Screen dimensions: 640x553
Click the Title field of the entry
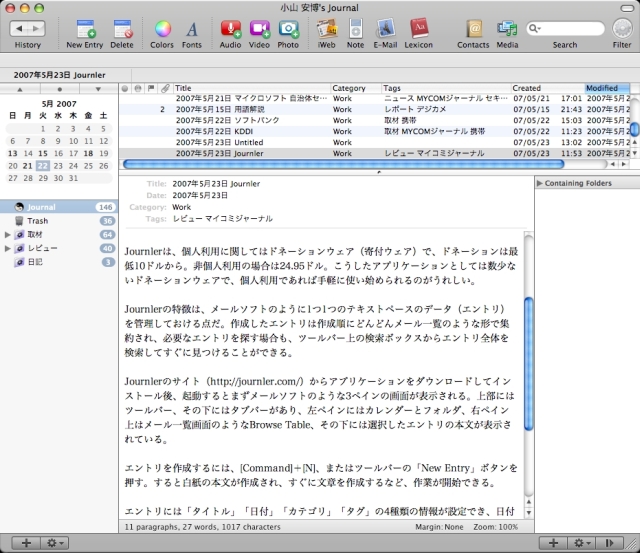pyautogui.click(x=216, y=184)
